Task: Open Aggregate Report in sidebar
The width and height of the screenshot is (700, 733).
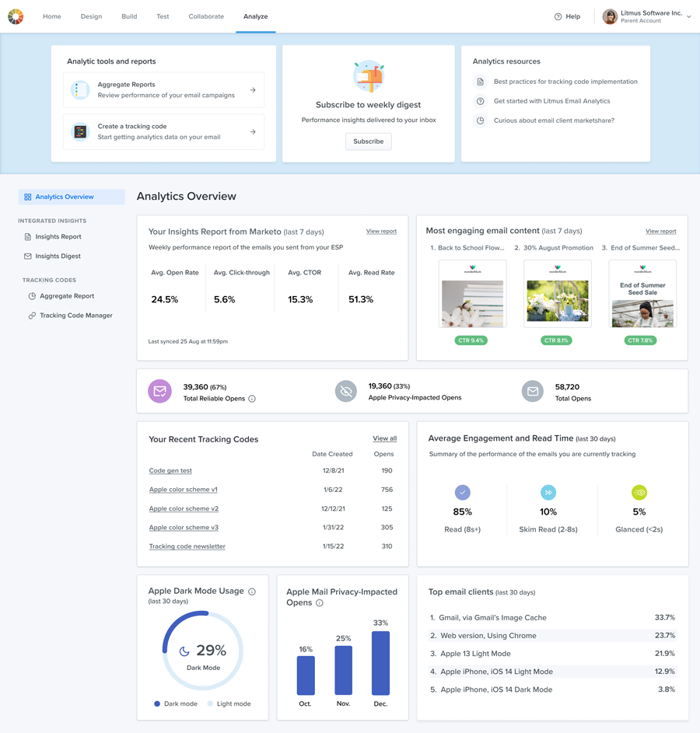Action: click(67, 296)
